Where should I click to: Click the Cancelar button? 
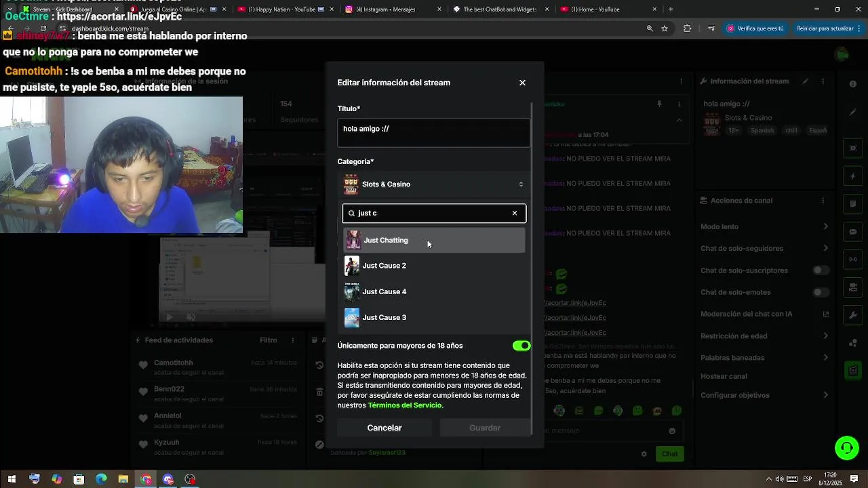coord(384,428)
